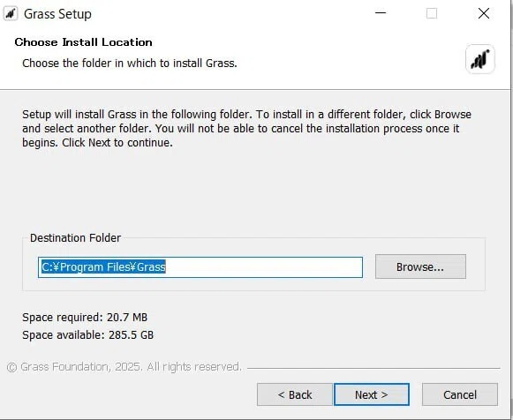Image resolution: width=513 pixels, height=420 pixels.
Task: Go to previous step with Back button
Action: [295, 394]
